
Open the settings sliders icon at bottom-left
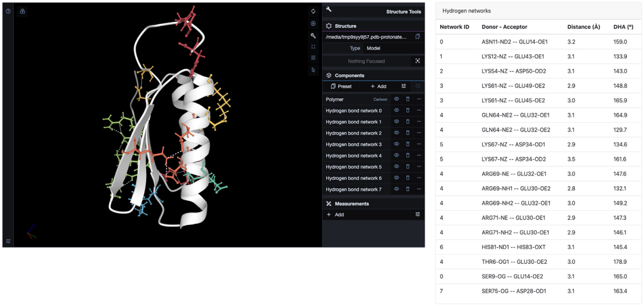coord(8,241)
